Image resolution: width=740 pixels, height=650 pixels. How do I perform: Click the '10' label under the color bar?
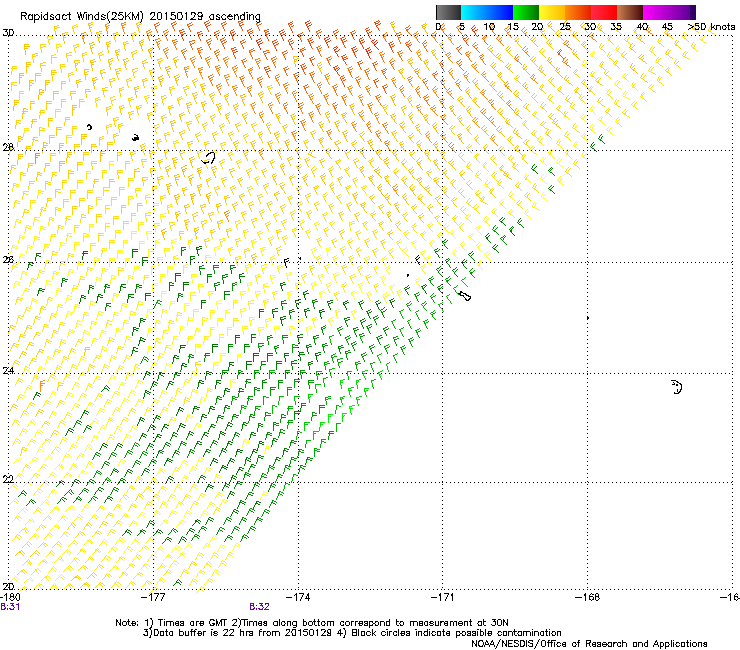(489, 27)
